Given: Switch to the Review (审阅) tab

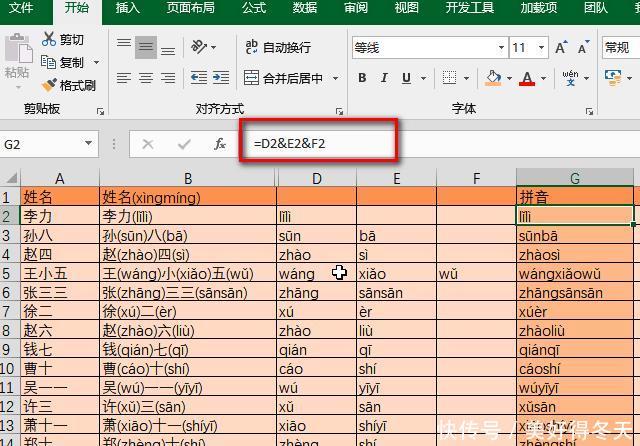Looking at the screenshot, I should coord(356,7).
